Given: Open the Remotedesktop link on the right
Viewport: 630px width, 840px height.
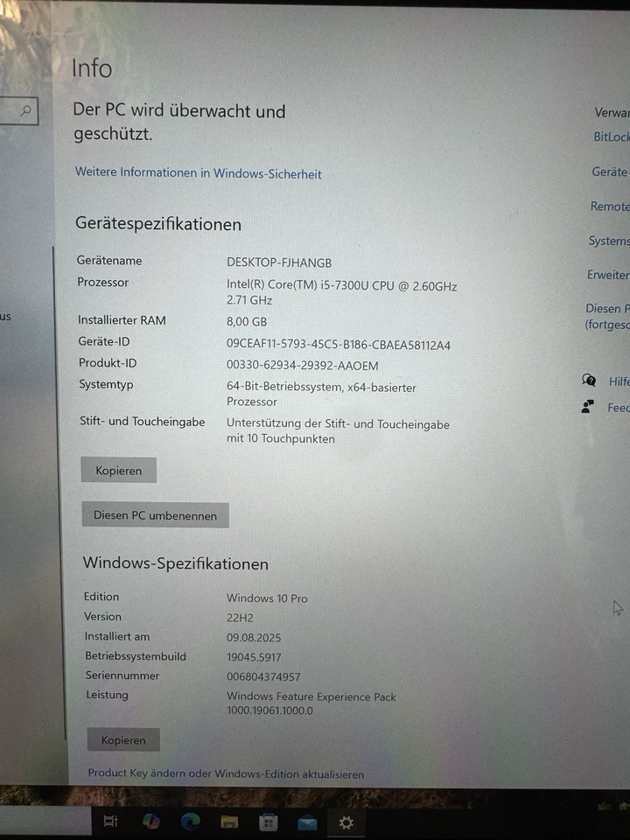Looking at the screenshot, I should click(x=610, y=206).
